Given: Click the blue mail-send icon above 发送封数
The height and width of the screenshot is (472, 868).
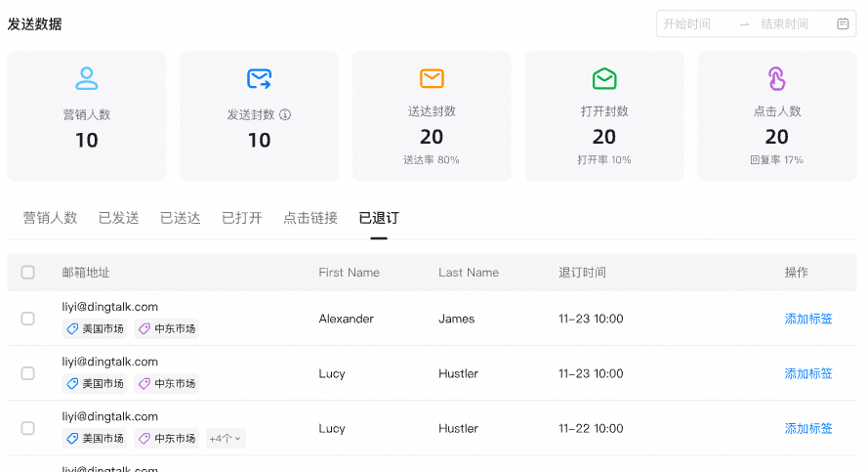Looking at the screenshot, I should point(259,79).
